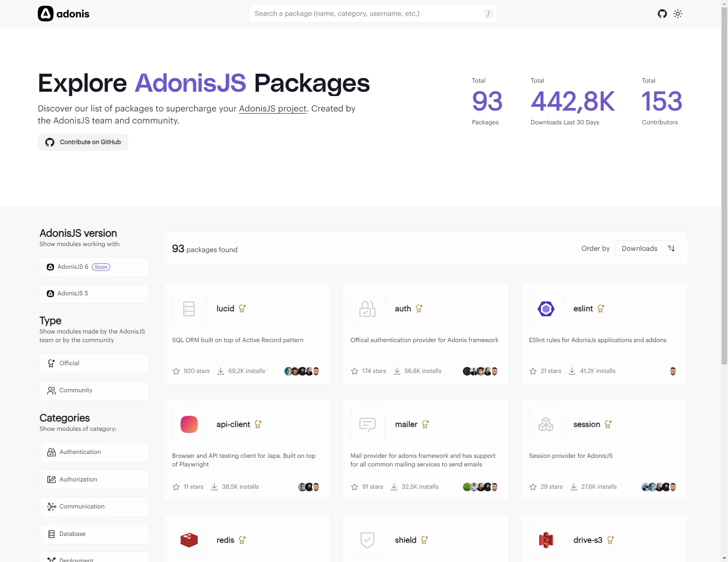The image size is (728, 562).
Task: Enable the AdonisJS 5 version filter
Action: point(94,293)
